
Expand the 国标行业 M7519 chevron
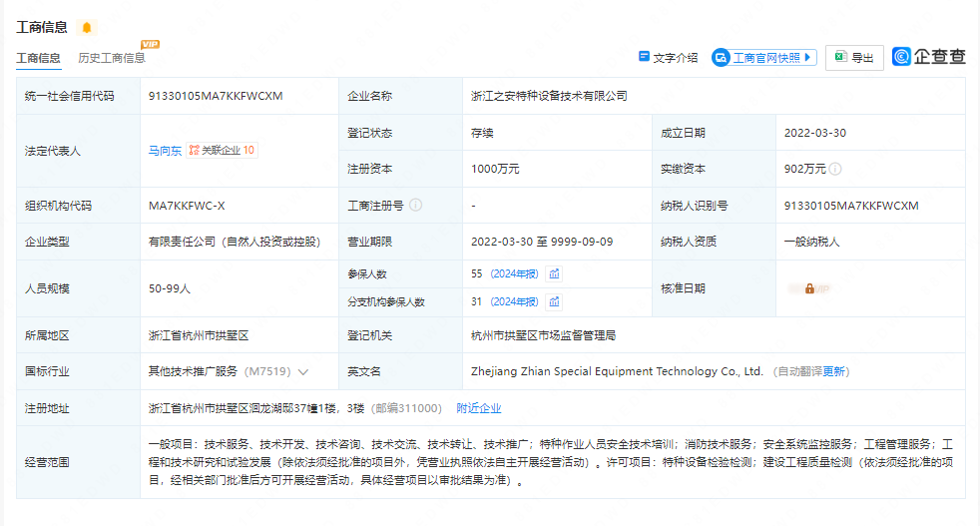click(303, 371)
